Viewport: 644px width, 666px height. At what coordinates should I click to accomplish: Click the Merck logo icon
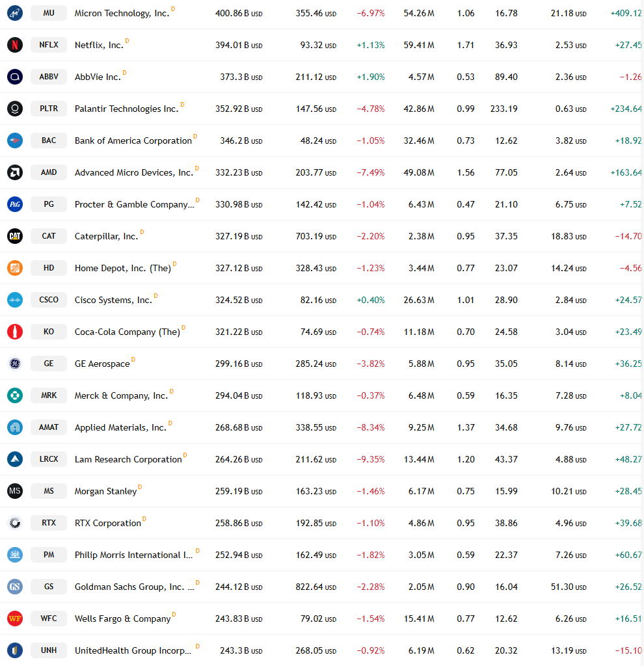[x=15, y=395]
